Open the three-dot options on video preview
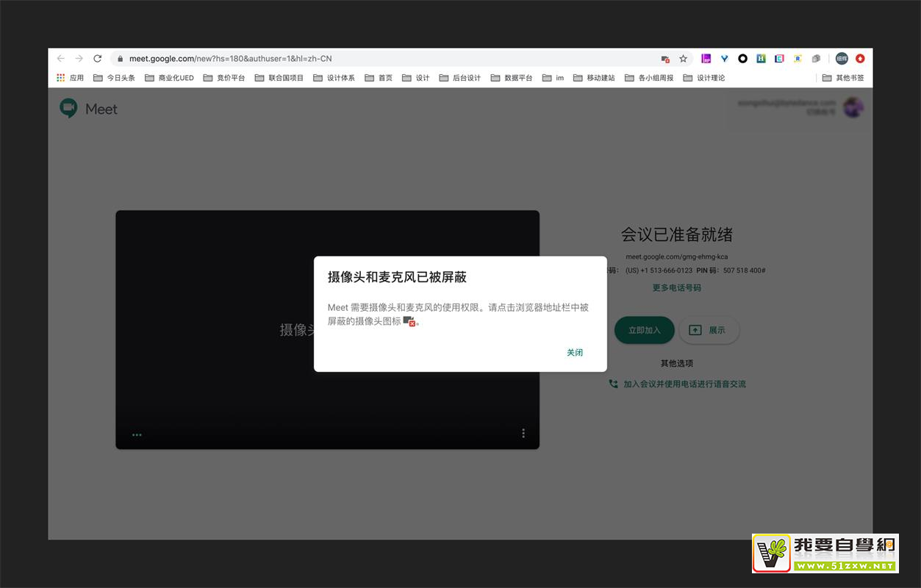The image size is (921, 588). click(x=523, y=434)
